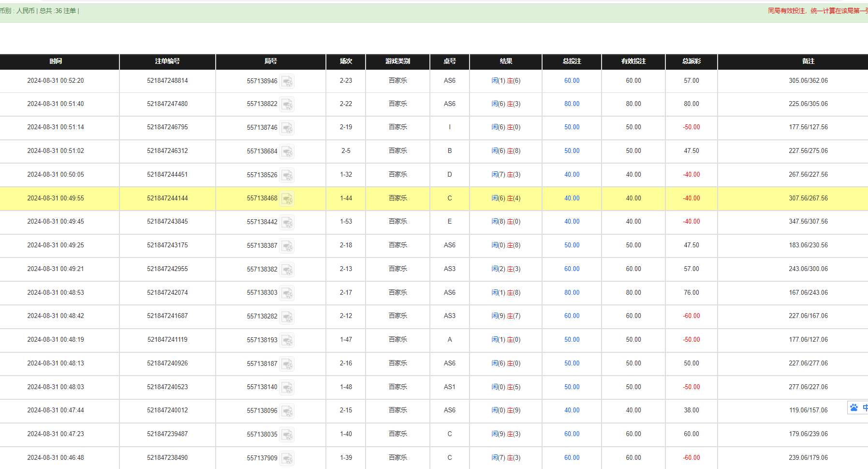The image size is (868, 469).
Task: Click order number 521847244451
Action: click(x=167, y=175)
